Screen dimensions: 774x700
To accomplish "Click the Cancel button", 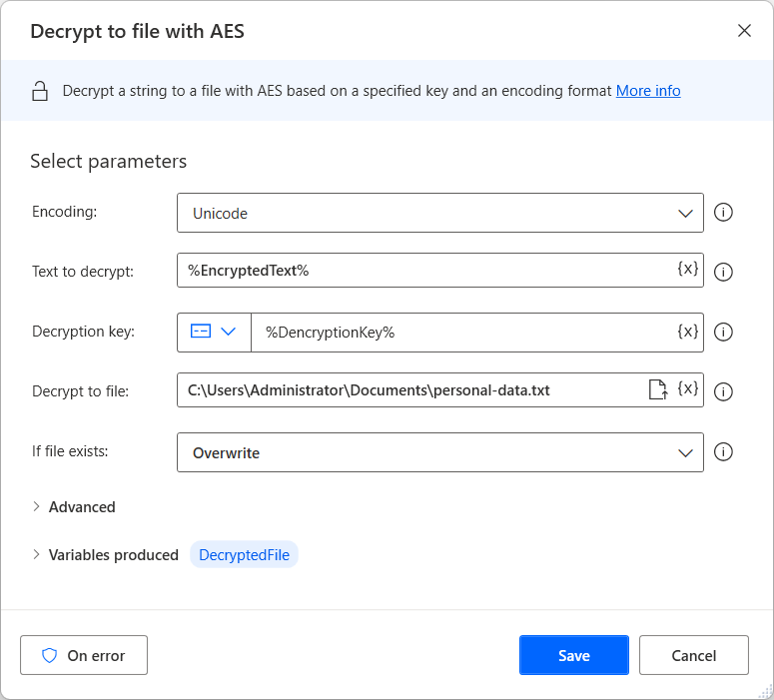I will (x=693, y=655).
